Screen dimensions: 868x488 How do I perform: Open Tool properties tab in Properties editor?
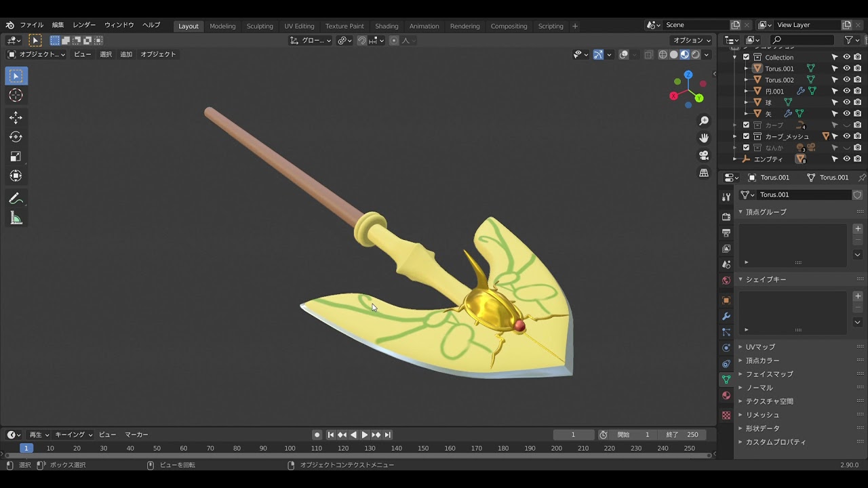(x=726, y=197)
